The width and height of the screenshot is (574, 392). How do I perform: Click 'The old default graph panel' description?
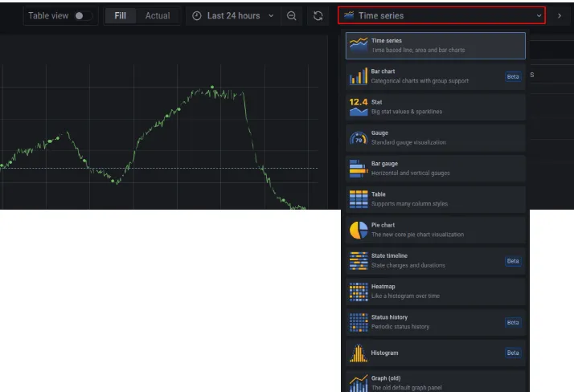[407, 388]
